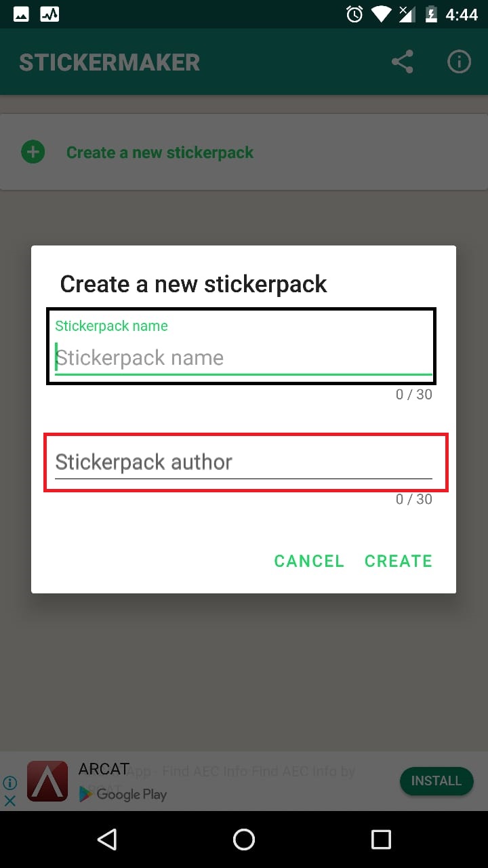Open the info icon in header
Screen dimensions: 488x868
point(459,62)
